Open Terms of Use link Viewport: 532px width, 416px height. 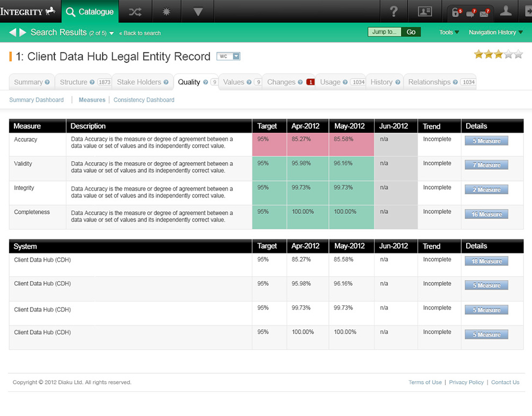pos(425,382)
